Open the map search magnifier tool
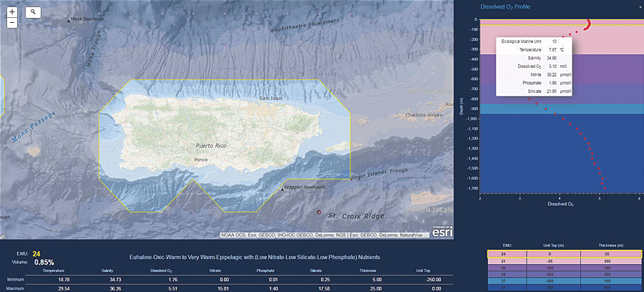Image resolution: width=644 pixels, height=292 pixels. click(33, 12)
